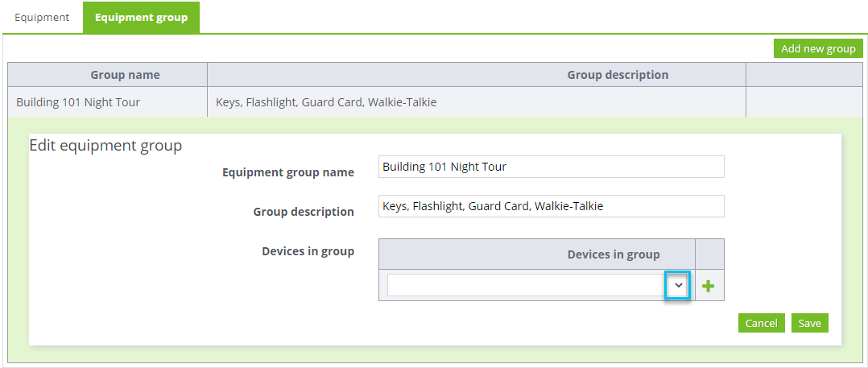868x368 pixels.
Task: Focus the Group description text field
Action: click(552, 206)
